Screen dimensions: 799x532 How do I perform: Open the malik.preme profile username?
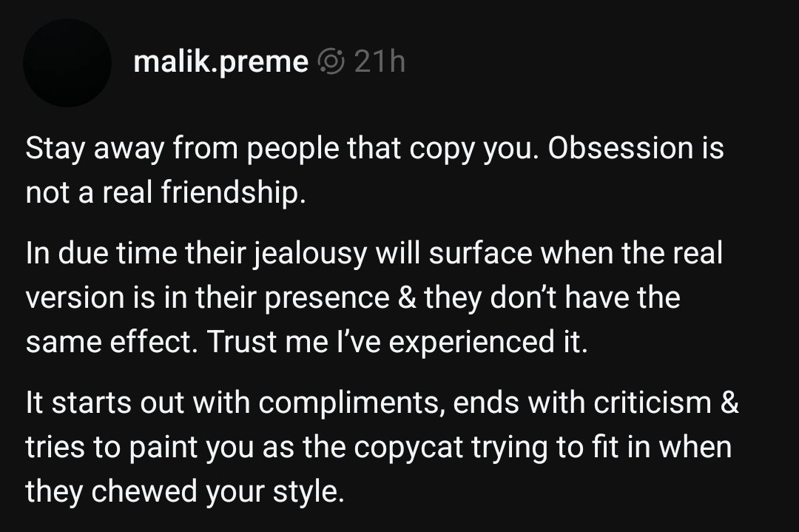click(220, 62)
